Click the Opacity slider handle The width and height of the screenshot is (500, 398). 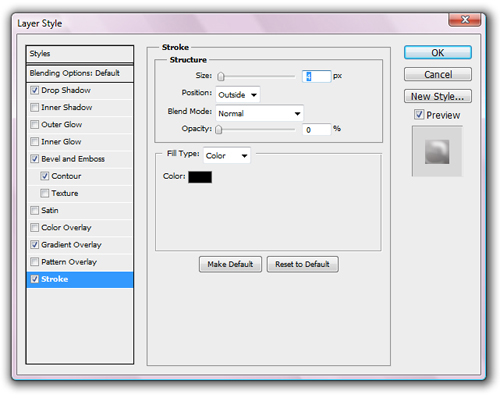coord(218,129)
